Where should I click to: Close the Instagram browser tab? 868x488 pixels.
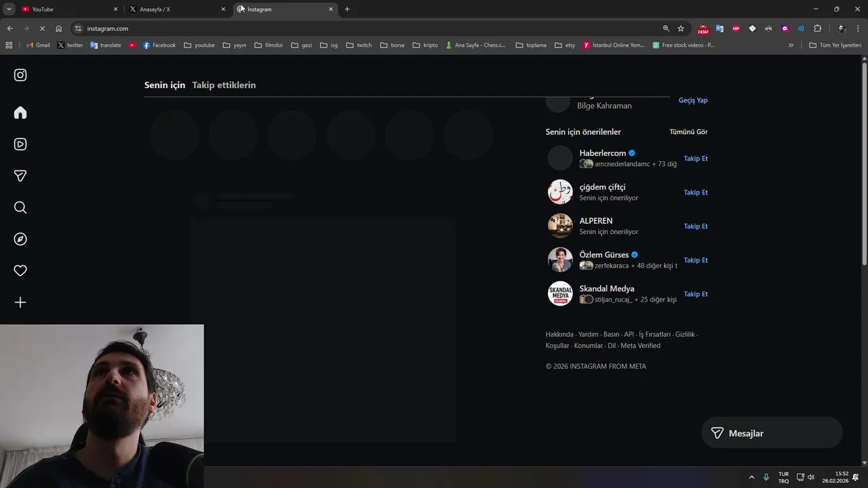pyautogui.click(x=331, y=9)
